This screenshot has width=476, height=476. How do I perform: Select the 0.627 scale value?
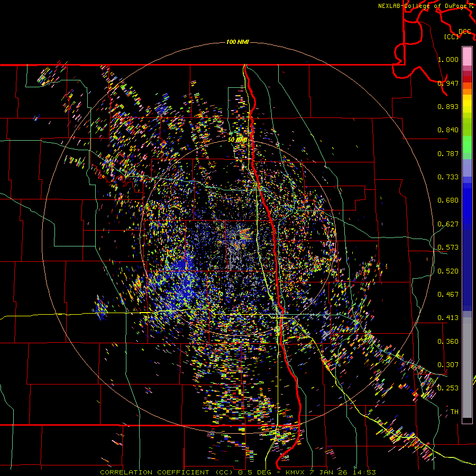tap(448, 224)
